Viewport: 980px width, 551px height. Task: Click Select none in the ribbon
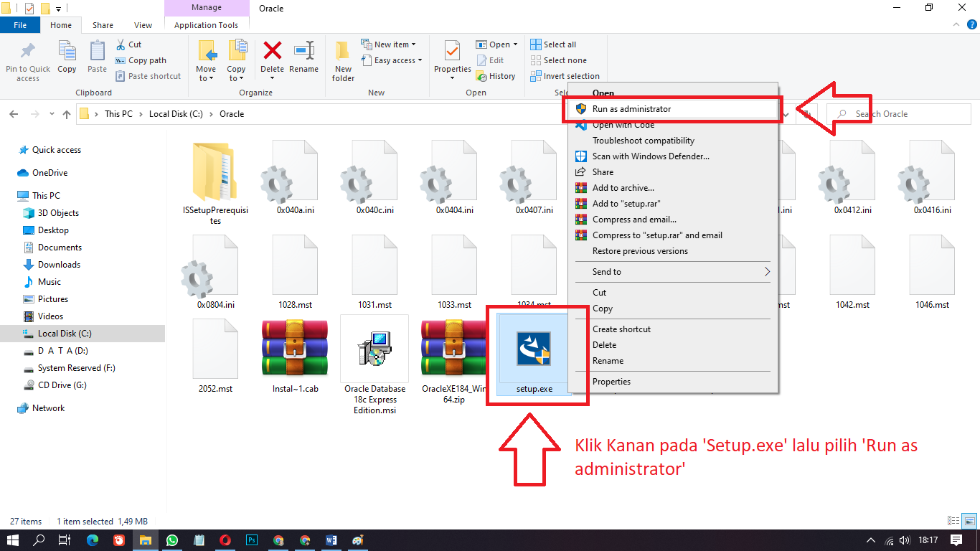point(558,60)
